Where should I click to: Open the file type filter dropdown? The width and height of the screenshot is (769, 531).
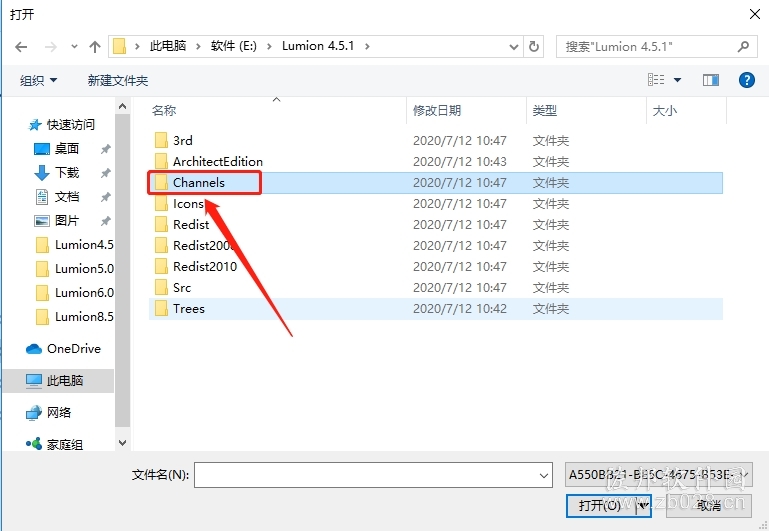[x=659, y=475]
